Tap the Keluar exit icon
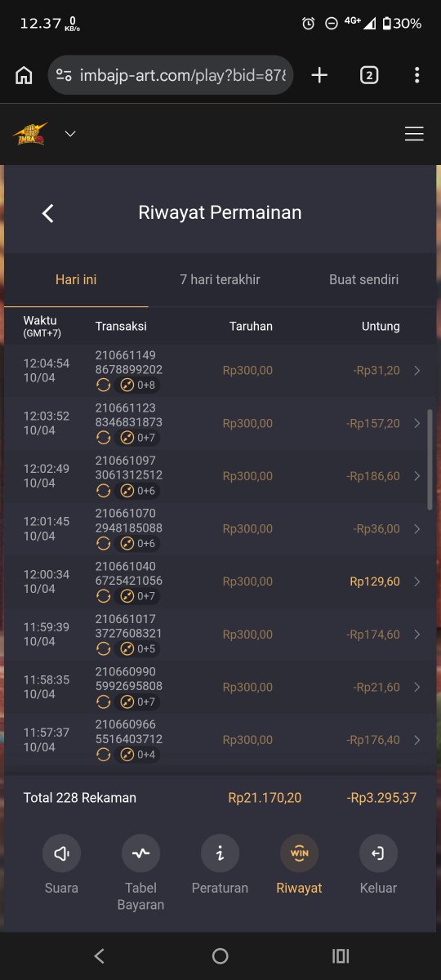The width and height of the screenshot is (441, 980). (x=378, y=853)
